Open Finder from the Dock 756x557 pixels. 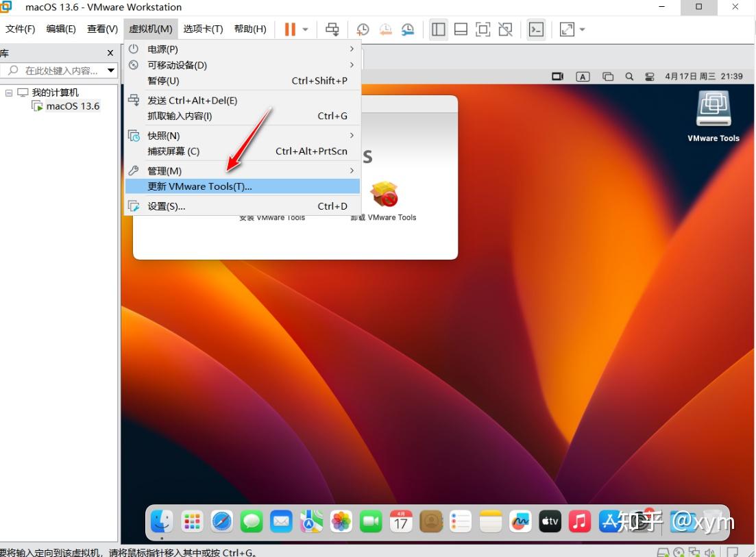click(162, 522)
